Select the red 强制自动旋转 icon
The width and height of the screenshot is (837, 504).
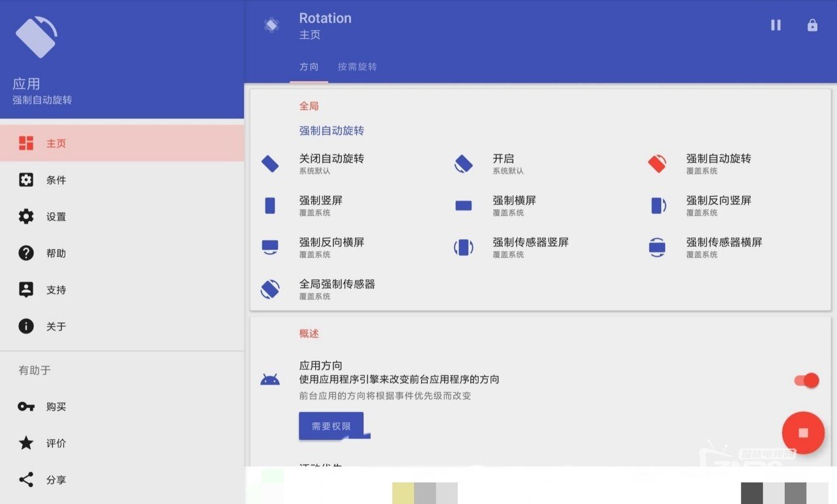coord(657,163)
